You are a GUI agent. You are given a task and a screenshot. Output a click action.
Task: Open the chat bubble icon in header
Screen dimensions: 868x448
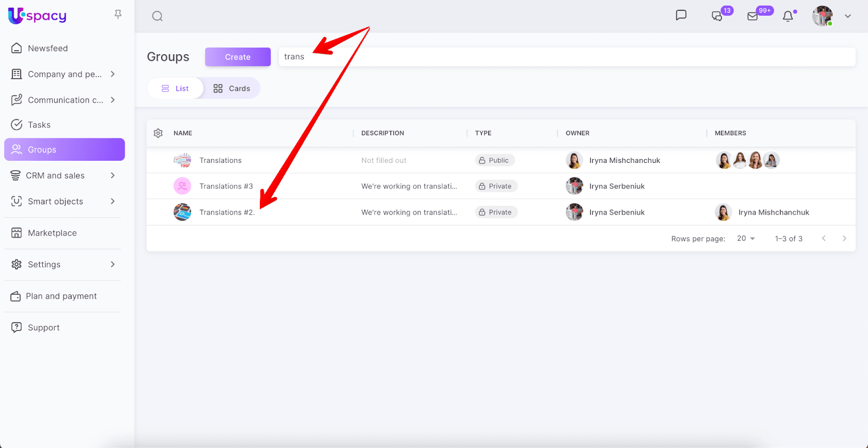681,15
